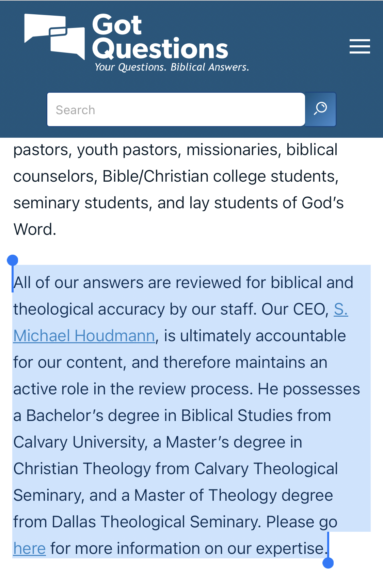Focus the Search input field
The height and width of the screenshot is (588, 383).
pyautogui.click(x=176, y=109)
